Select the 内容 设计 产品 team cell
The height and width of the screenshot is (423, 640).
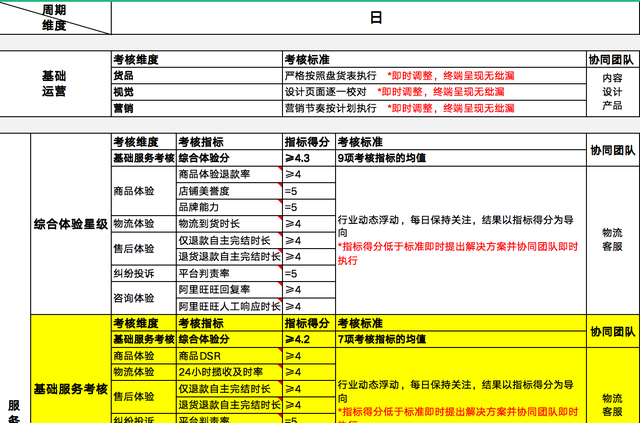[612, 92]
